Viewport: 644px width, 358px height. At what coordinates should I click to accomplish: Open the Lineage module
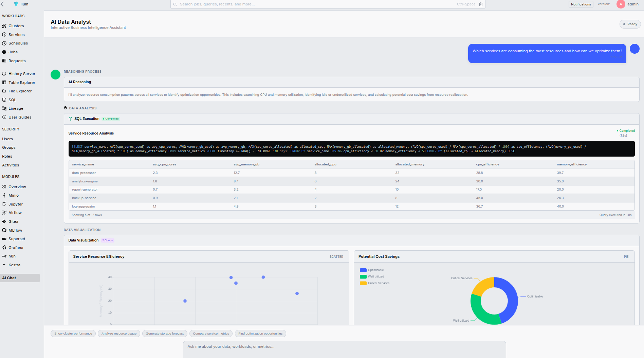point(15,108)
